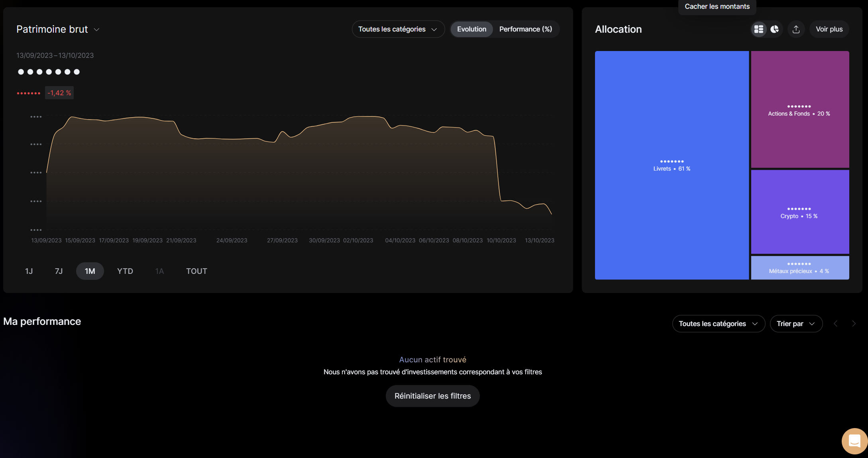Viewport: 868px width, 458px height.
Task: Switch allocation to pie chart icon
Action: coord(774,29)
